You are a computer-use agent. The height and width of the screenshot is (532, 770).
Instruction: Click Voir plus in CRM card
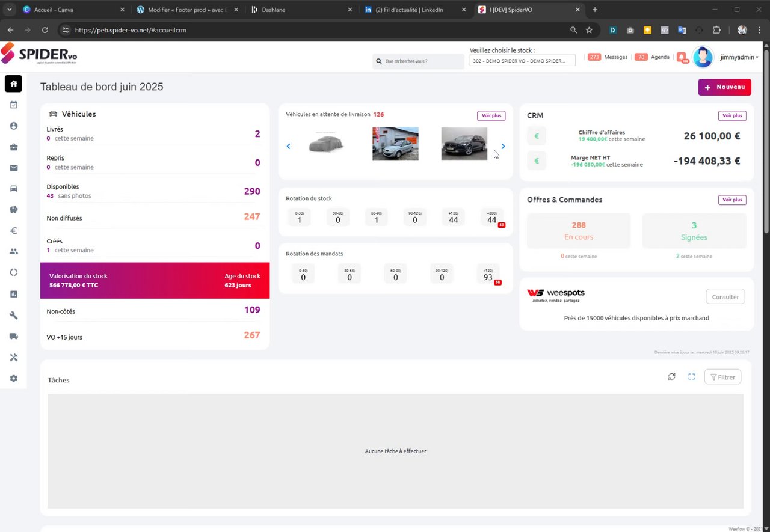pos(732,115)
